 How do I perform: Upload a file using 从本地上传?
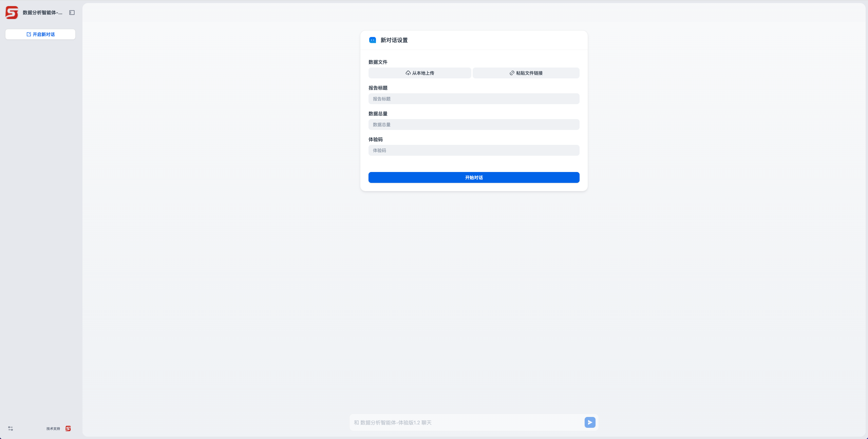point(419,73)
